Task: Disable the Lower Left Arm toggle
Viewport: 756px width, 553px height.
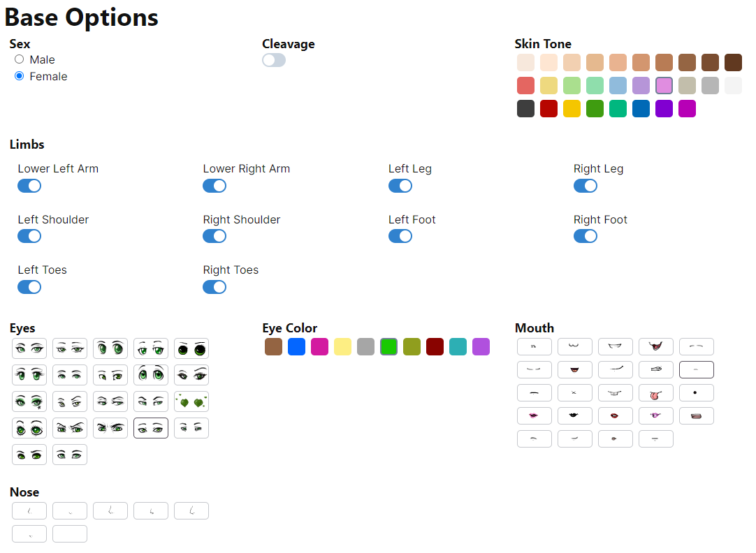Action: click(29, 186)
